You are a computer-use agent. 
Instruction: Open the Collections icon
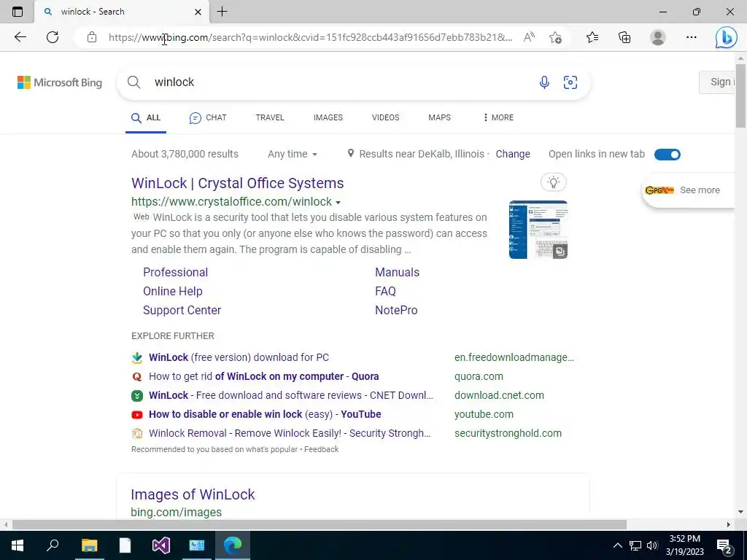[x=624, y=37]
